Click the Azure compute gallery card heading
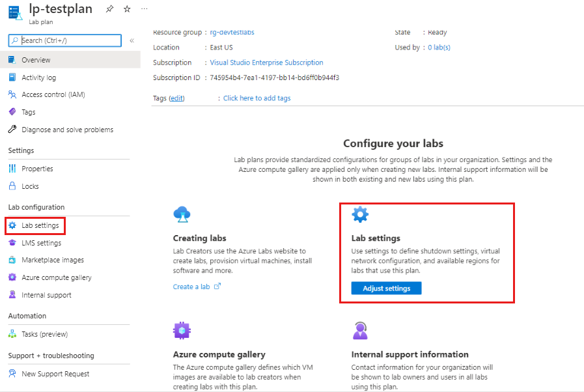The image size is (584, 392). point(219,354)
